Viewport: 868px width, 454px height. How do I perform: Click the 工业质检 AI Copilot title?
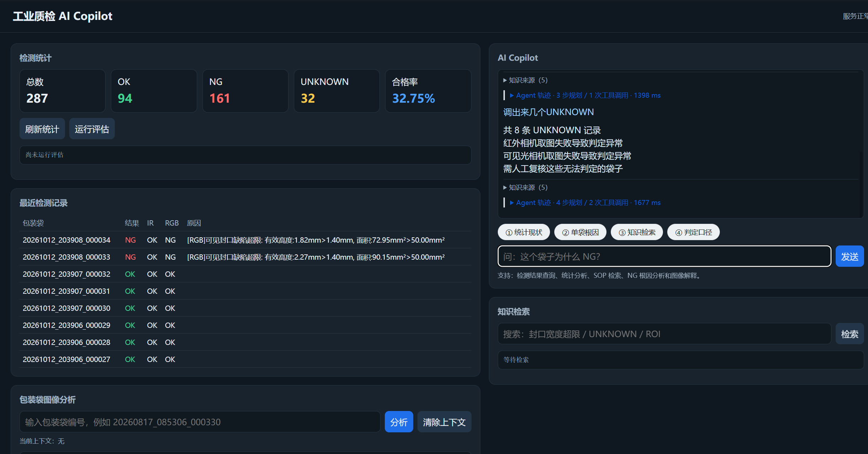[x=63, y=16]
